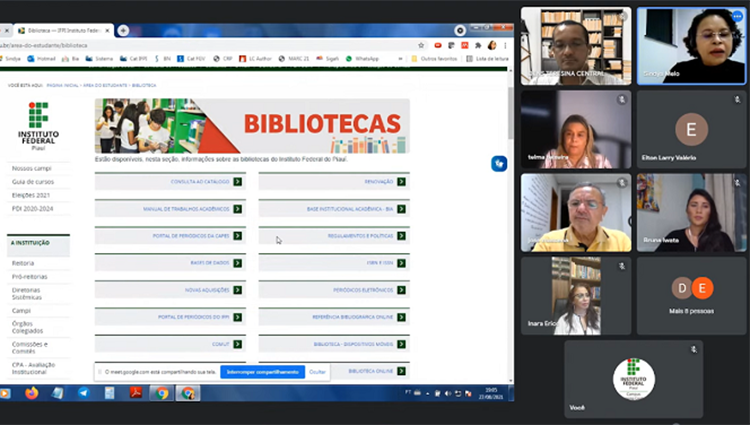750x425 pixels.
Task: Open the Mais 8 pessoas tile
Action: (x=691, y=296)
